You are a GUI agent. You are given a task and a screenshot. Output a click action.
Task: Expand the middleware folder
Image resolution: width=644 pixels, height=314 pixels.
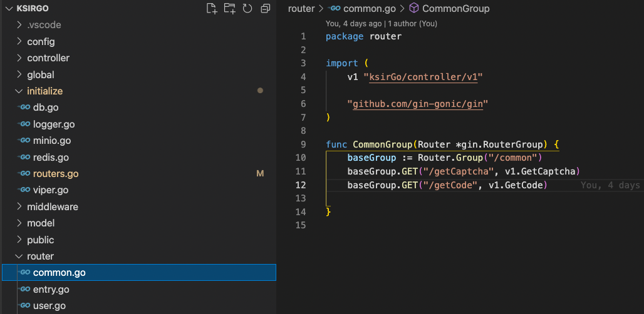(19, 207)
